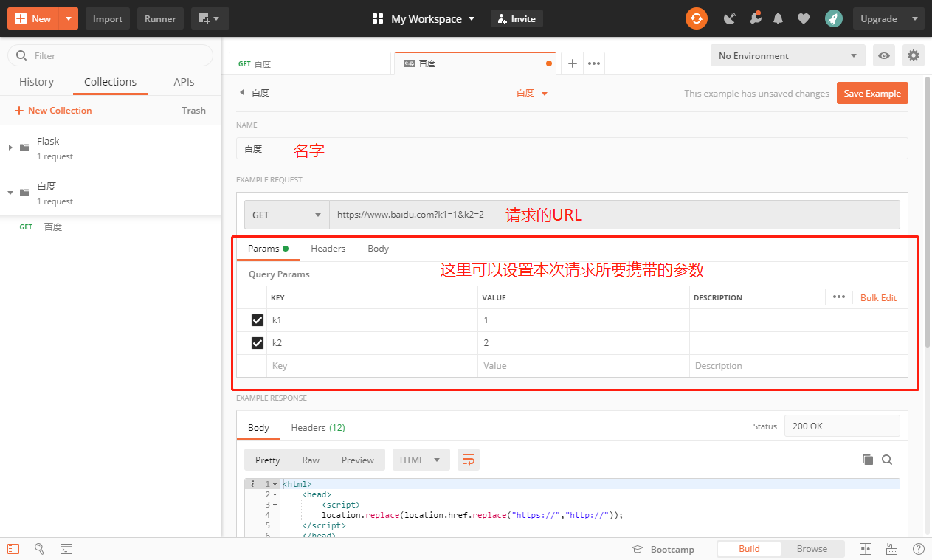Viewport: 932px width, 560px height.
Task: Switch to the Headers tab showing 12 items
Action: (x=317, y=427)
